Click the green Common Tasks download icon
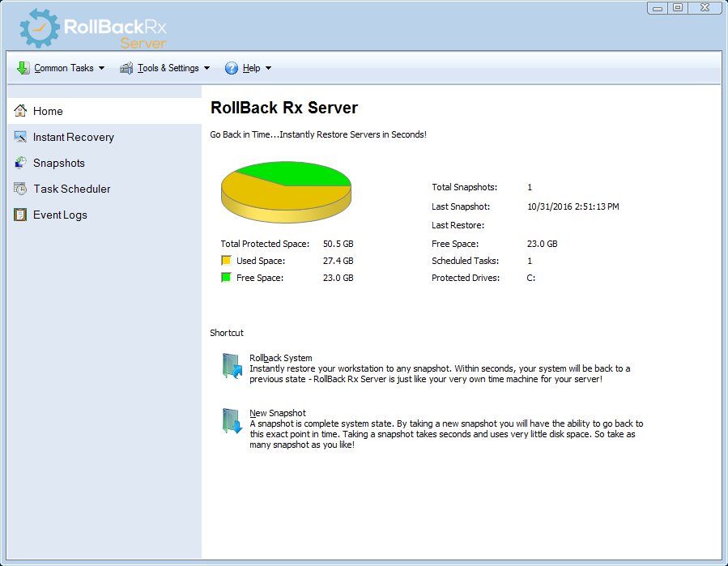728x566 pixels. (23, 68)
